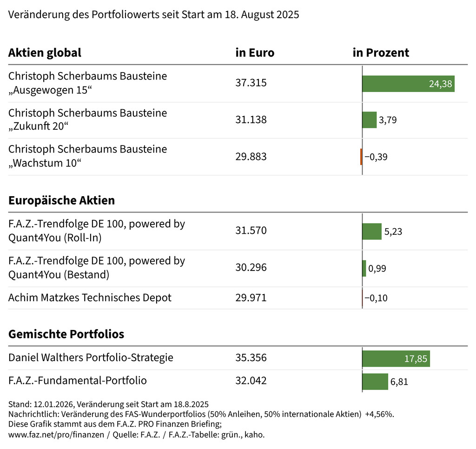Screen dimensions: 476x449
Task: Click the "Ausgewogen 15" portfolio row label
Action: 87,83
